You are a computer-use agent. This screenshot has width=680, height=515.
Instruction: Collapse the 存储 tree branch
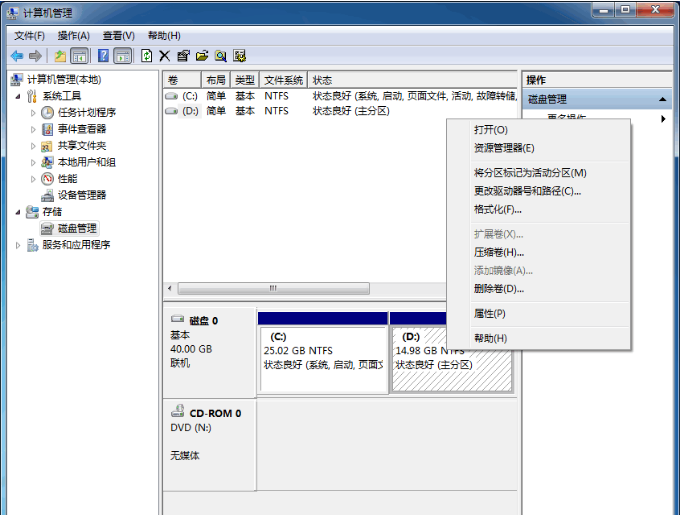click(18, 212)
